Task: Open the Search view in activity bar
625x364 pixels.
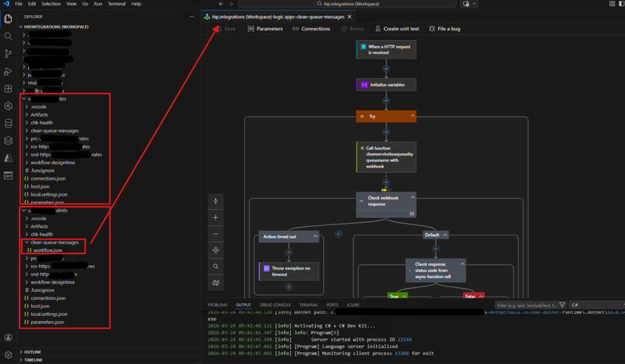Action: pos(9,36)
